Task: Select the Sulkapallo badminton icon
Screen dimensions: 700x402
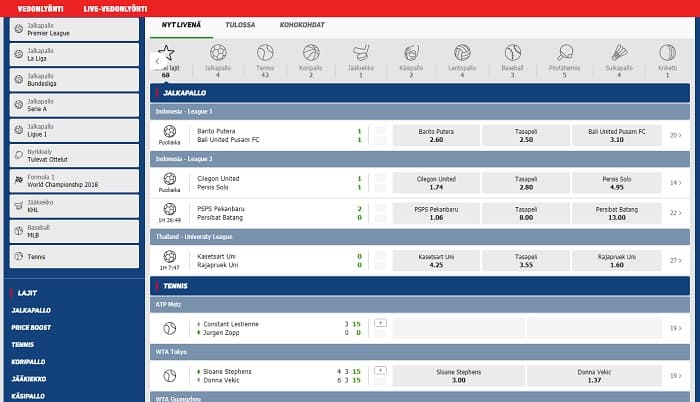Action: (x=619, y=53)
